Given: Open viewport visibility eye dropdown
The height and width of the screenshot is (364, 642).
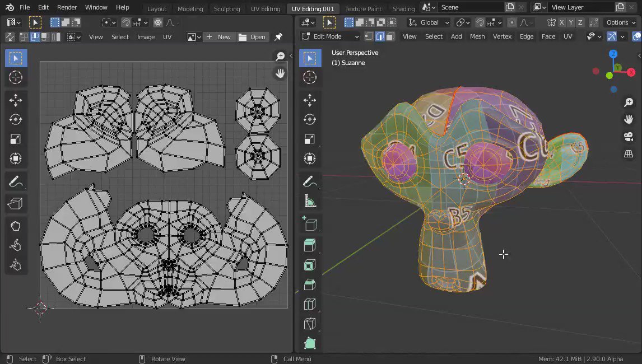Looking at the screenshot, I should [594, 36].
